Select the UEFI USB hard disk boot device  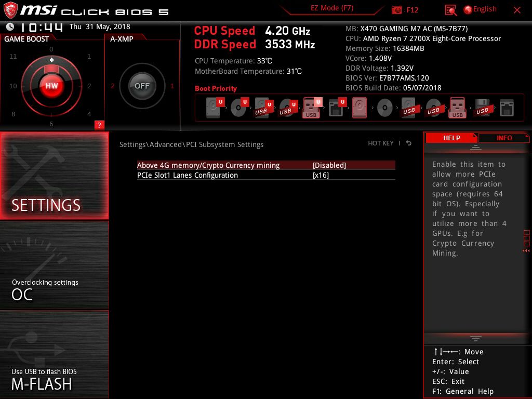[x=264, y=108]
